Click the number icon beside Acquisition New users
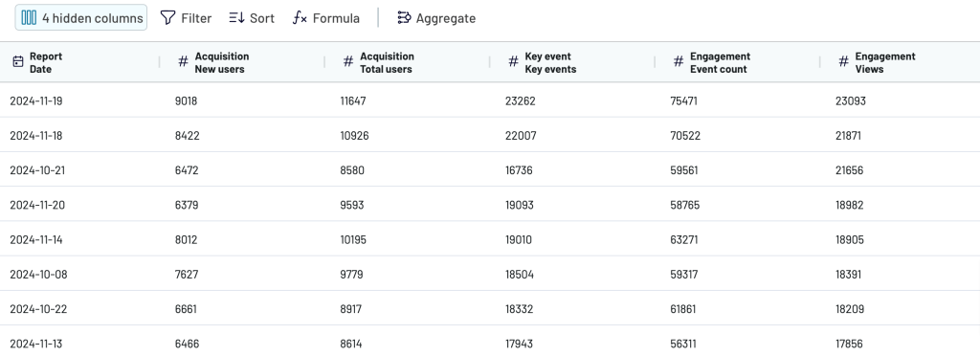This screenshot has width=980, height=356. coord(183,62)
